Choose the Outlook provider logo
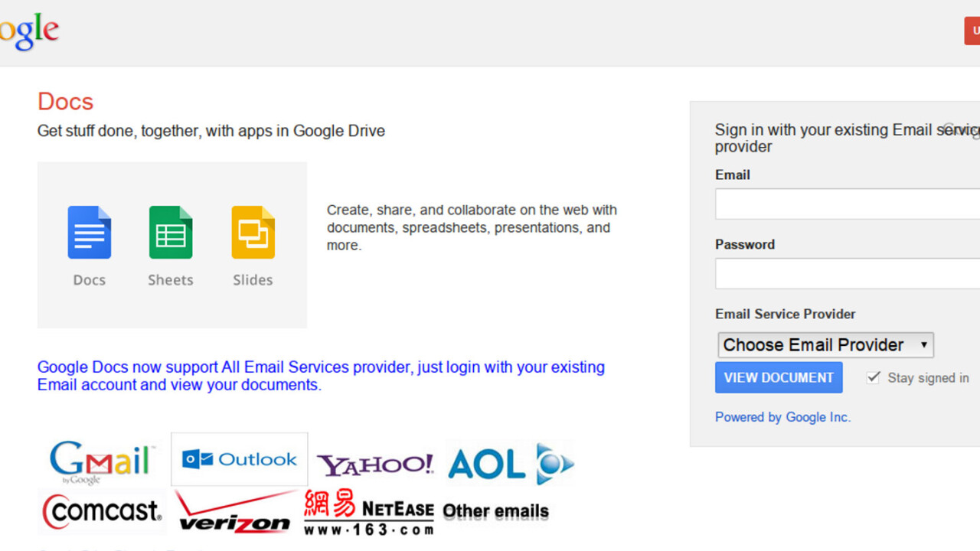 tap(239, 459)
